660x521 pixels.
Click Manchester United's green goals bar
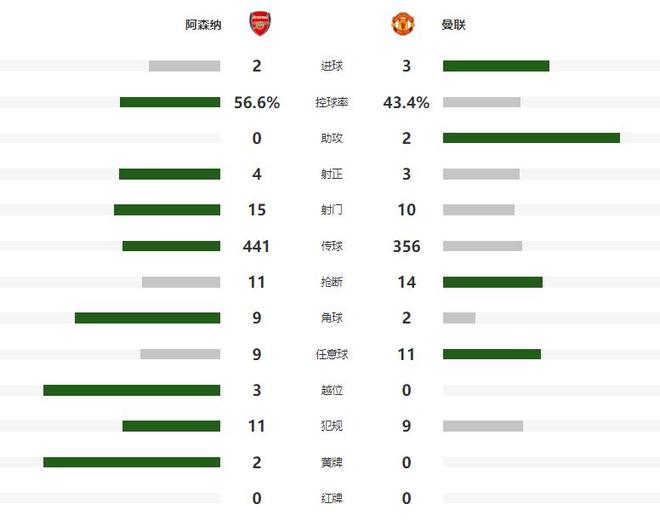tap(496, 66)
